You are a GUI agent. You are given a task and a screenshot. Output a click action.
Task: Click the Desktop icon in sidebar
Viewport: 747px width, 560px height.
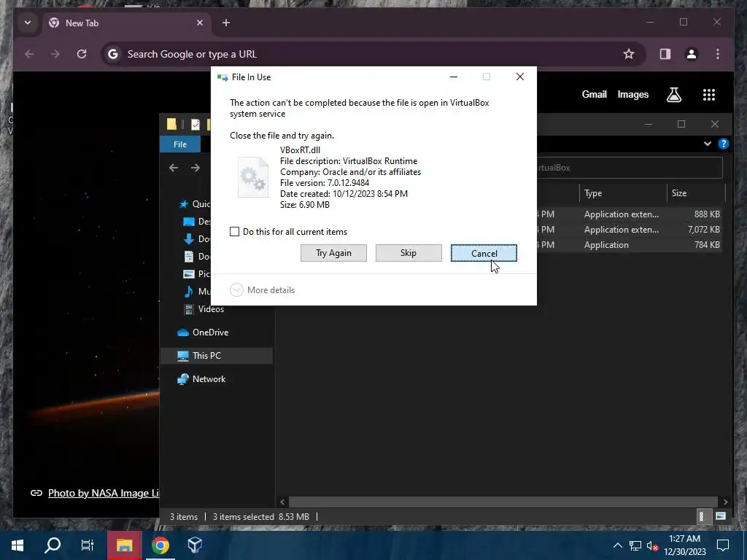click(x=189, y=222)
